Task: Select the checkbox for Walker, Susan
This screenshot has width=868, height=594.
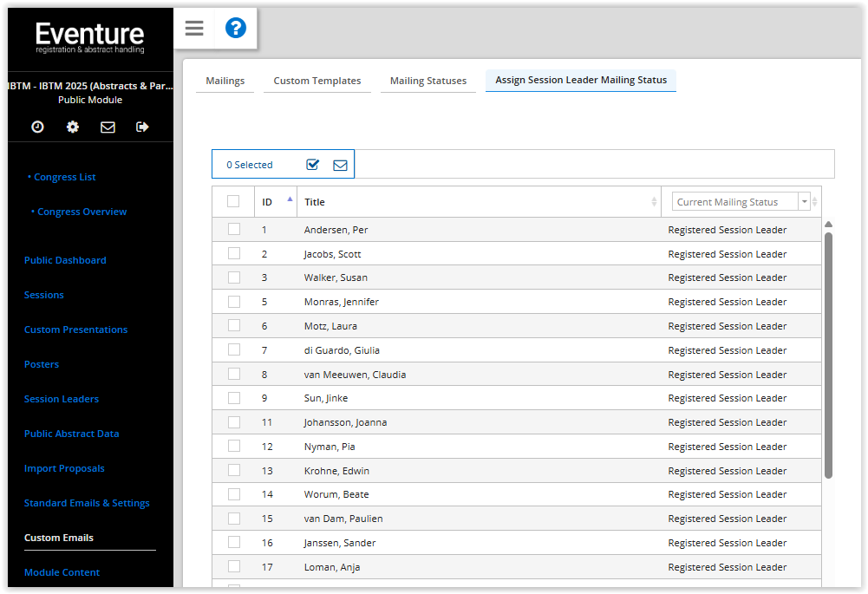Action: click(x=233, y=277)
